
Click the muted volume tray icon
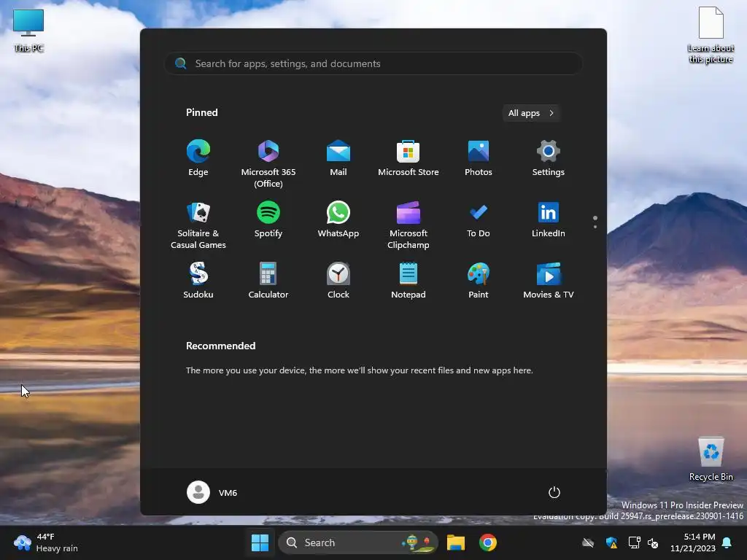point(653,542)
